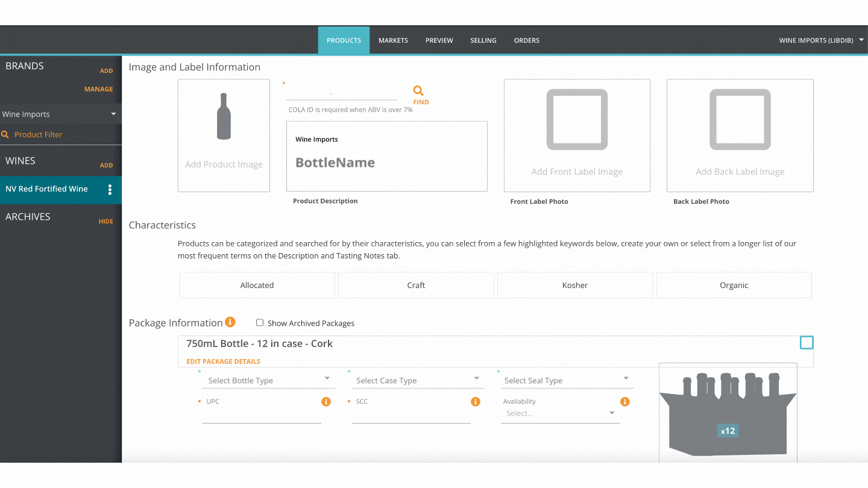Switch to the MARKETS tab

pyautogui.click(x=393, y=40)
